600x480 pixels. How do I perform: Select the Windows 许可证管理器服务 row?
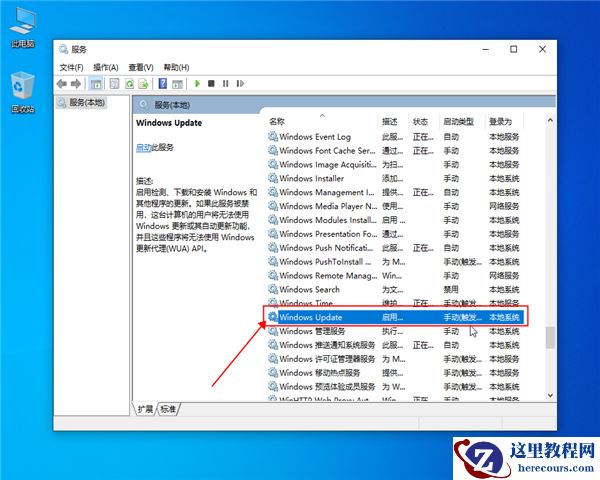[x=394, y=359]
